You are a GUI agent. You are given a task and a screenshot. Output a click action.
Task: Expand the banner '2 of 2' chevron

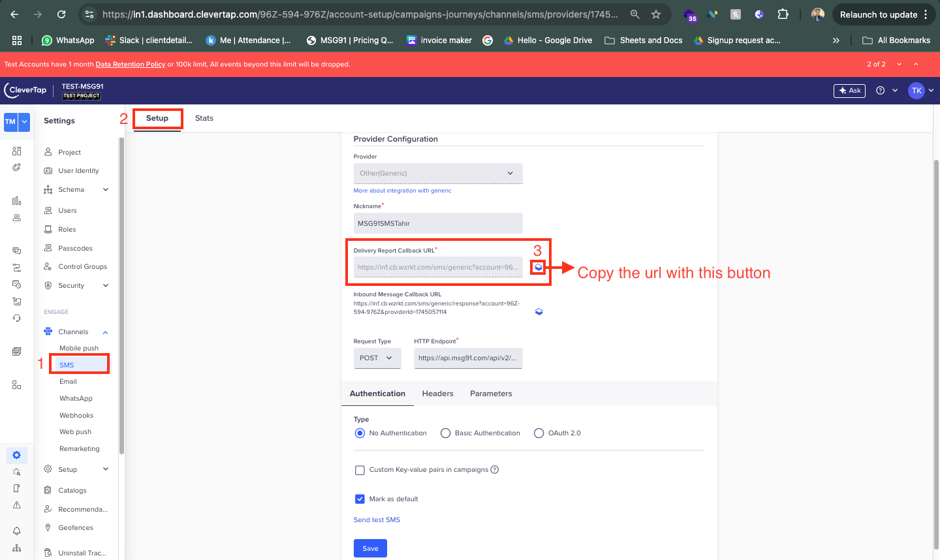tap(900, 64)
